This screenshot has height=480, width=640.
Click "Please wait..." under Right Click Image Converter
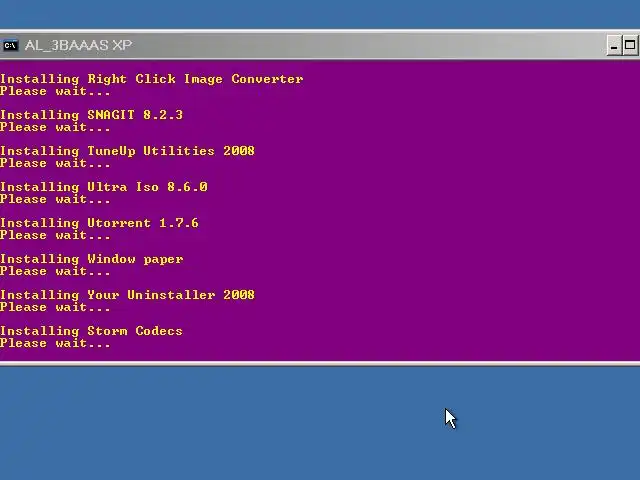point(55,91)
